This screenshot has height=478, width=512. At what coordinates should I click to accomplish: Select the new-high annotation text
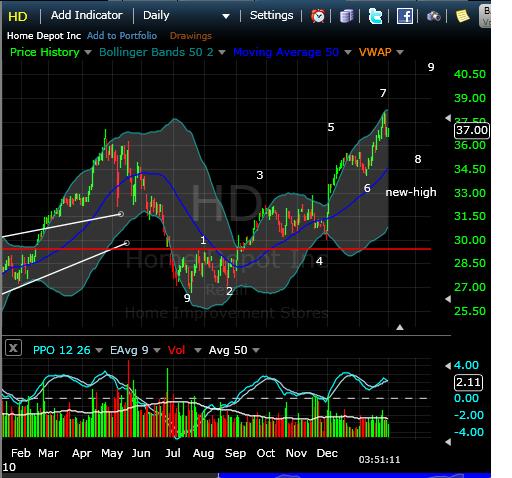pos(411,192)
